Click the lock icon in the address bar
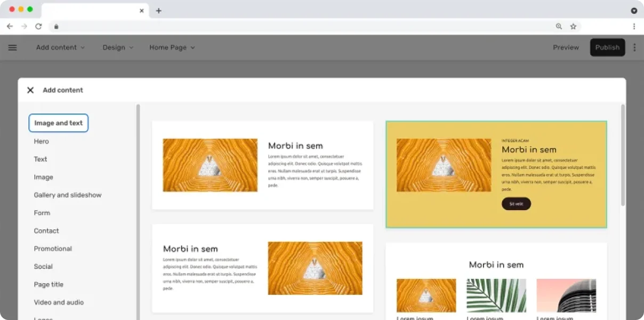Screen dimensions: 644x320 (x=56, y=26)
